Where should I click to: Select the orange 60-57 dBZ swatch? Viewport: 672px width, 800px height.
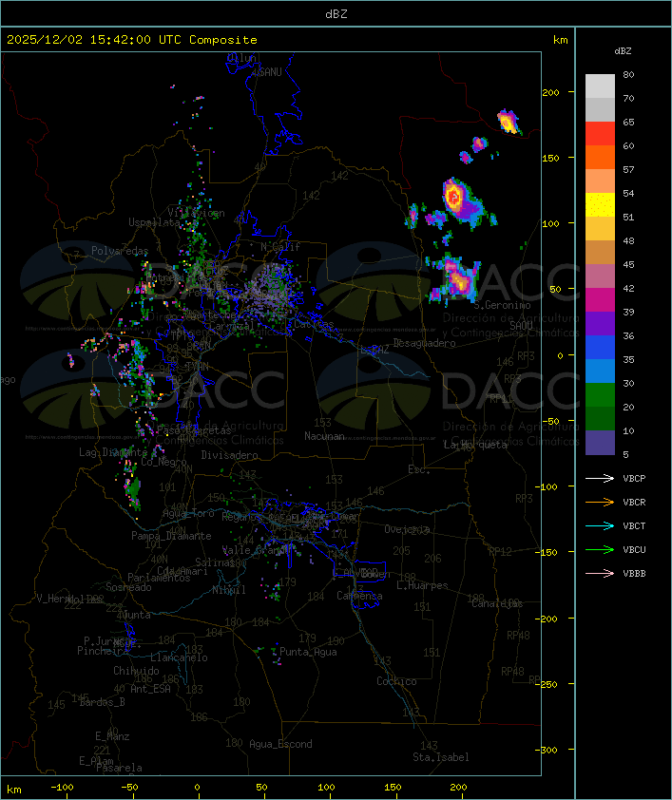coord(600,157)
